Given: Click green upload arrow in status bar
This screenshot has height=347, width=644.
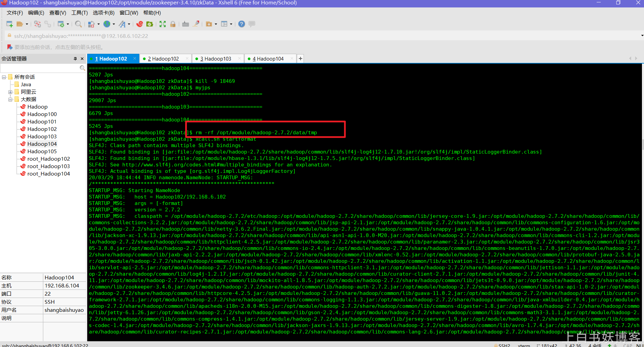Looking at the screenshot, I should pyautogui.click(x=610, y=345).
